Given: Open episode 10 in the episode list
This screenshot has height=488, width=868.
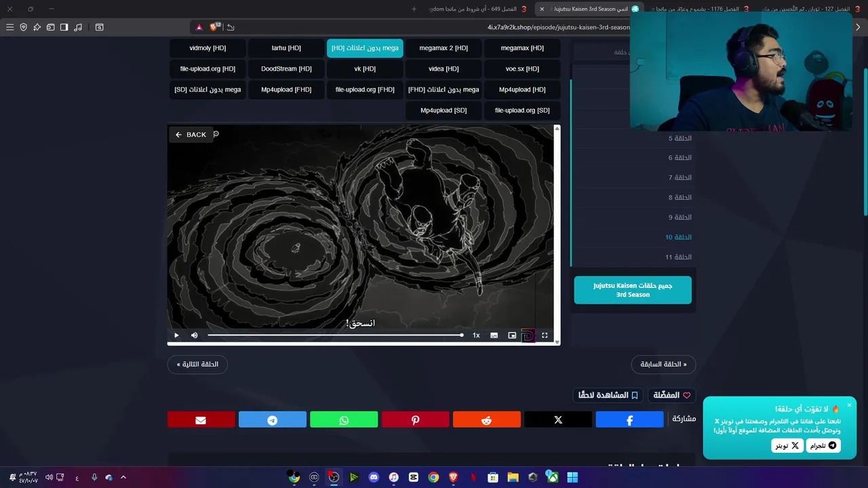Looking at the screenshot, I should pyautogui.click(x=678, y=237).
